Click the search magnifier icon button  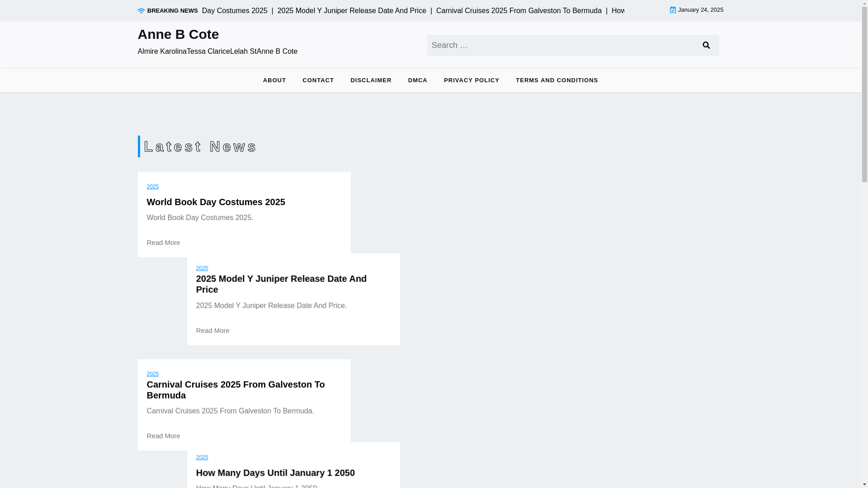point(706,45)
